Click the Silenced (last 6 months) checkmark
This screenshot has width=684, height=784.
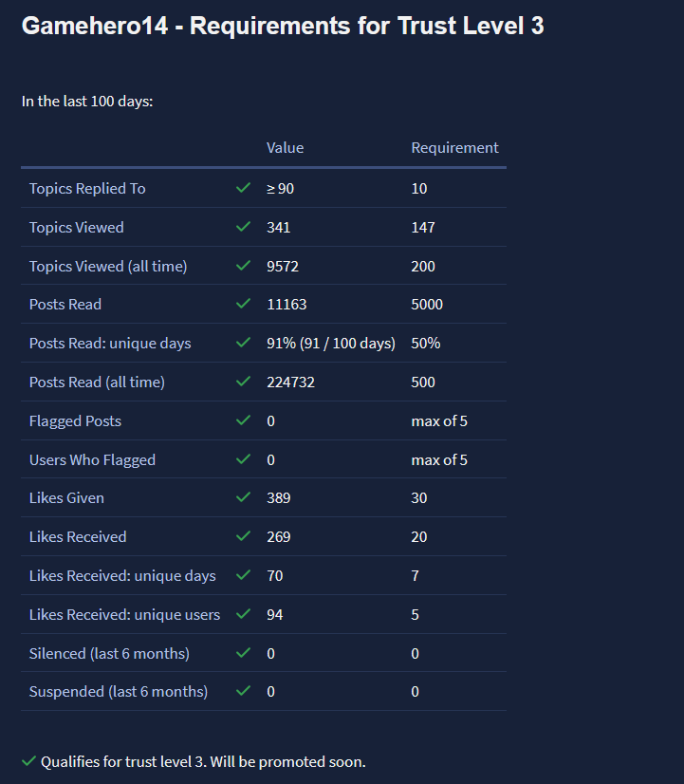click(x=243, y=653)
